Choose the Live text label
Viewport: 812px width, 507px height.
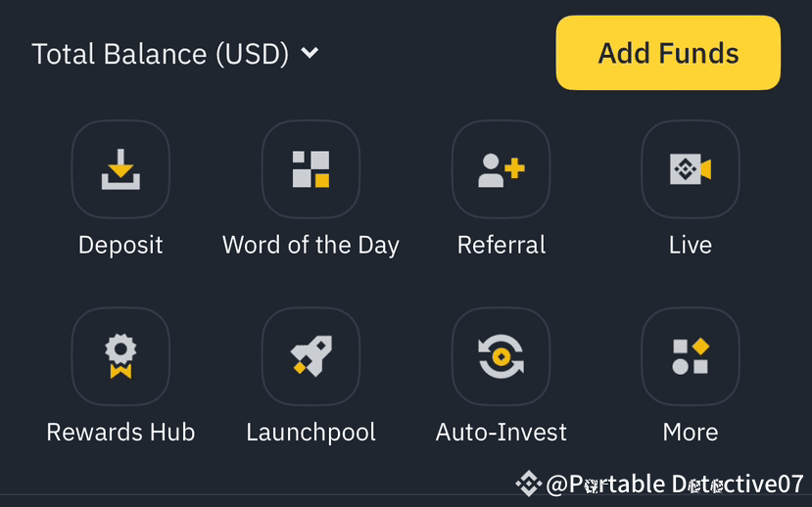pyautogui.click(x=690, y=245)
